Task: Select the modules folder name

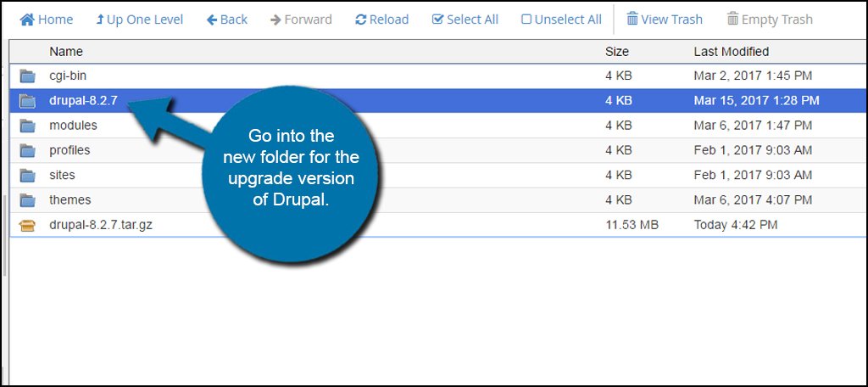Action: pyautogui.click(x=73, y=126)
